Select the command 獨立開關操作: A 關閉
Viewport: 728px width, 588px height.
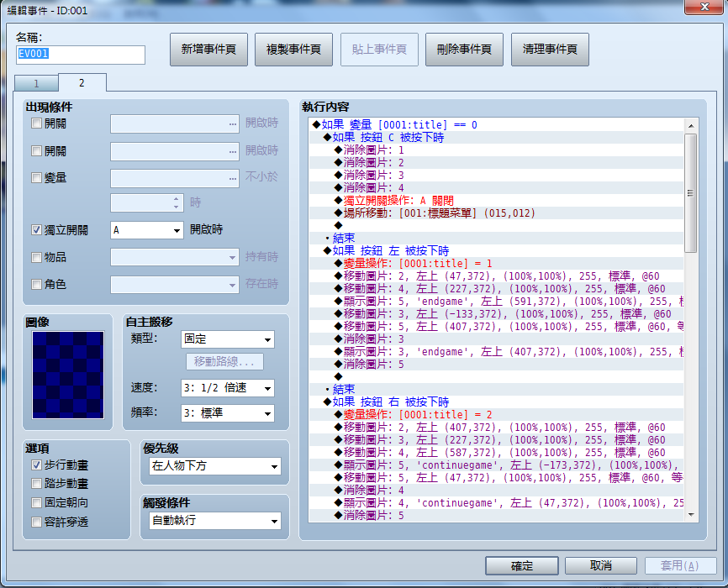click(497, 201)
